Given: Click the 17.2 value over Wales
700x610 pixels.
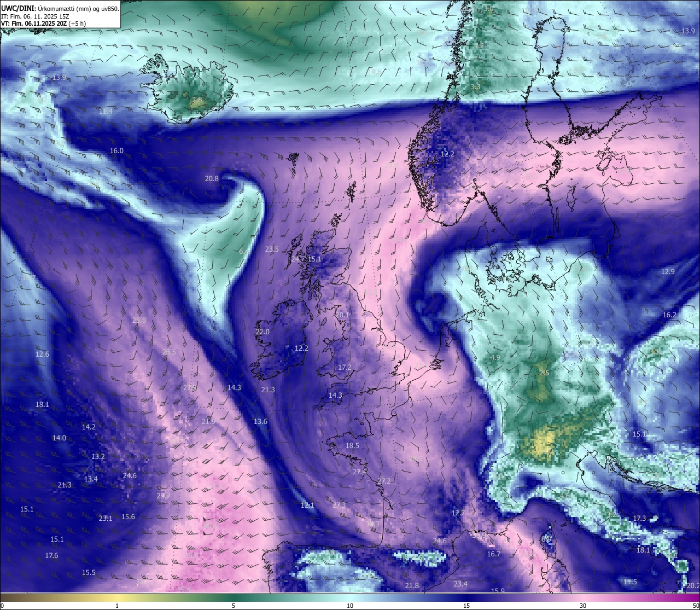Looking at the screenshot, I should point(345,368).
